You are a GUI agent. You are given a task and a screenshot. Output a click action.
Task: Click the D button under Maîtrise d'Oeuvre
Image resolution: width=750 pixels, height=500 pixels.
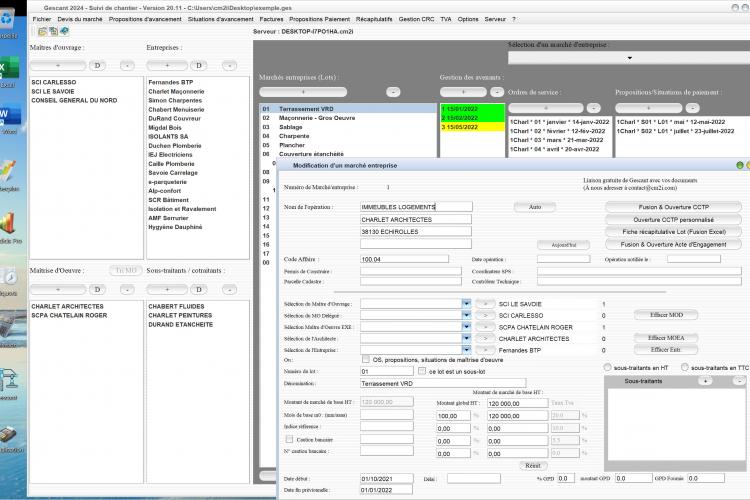(x=98, y=289)
